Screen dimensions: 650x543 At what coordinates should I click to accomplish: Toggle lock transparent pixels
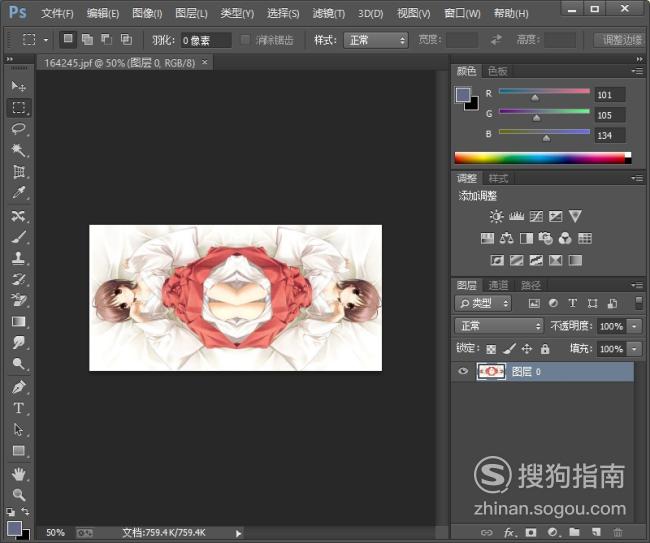point(491,349)
